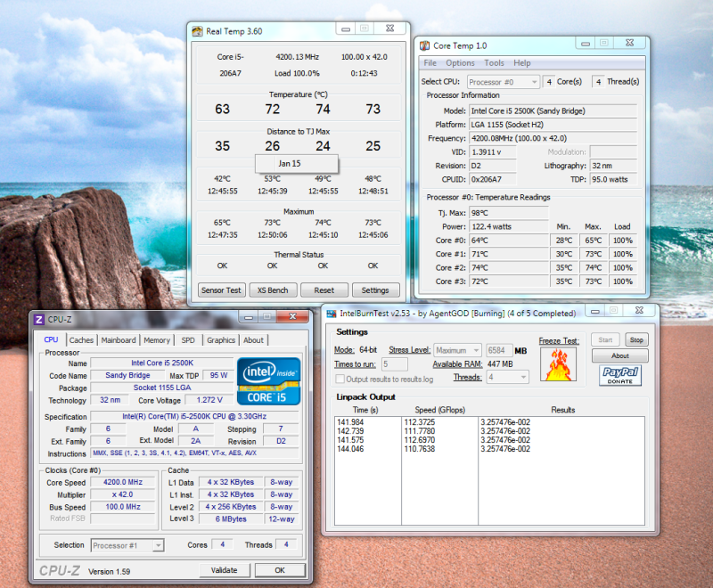This screenshot has width=713, height=588.
Task: Click the Available RAM value 447 MB
Action: click(x=500, y=364)
